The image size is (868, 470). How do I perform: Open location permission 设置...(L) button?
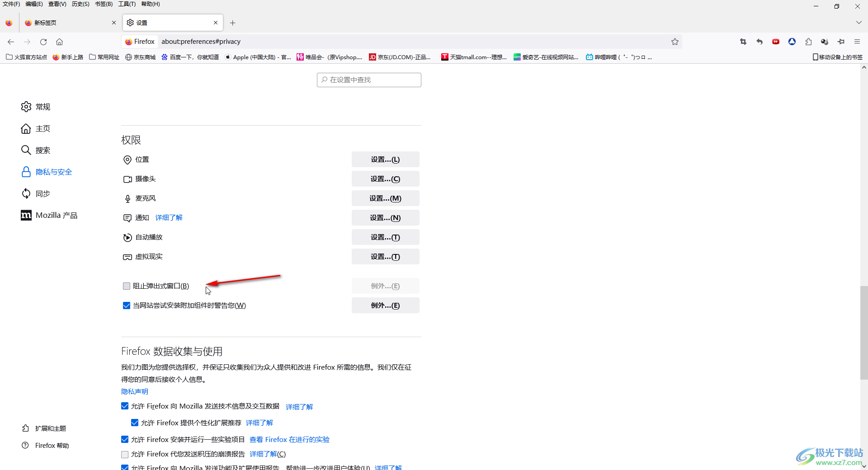[x=385, y=160]
